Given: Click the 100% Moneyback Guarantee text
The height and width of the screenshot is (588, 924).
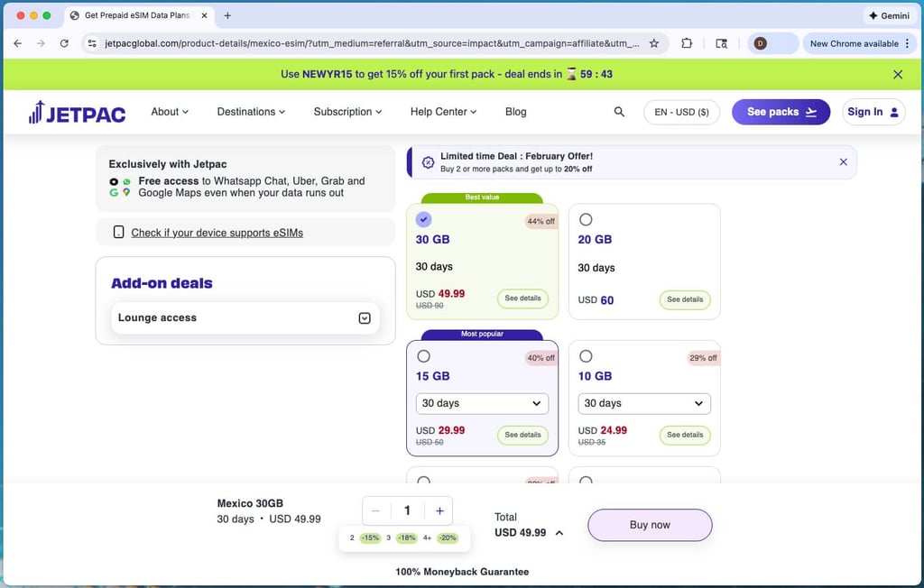Looking at the screenshot, I should tap(462, 572).
